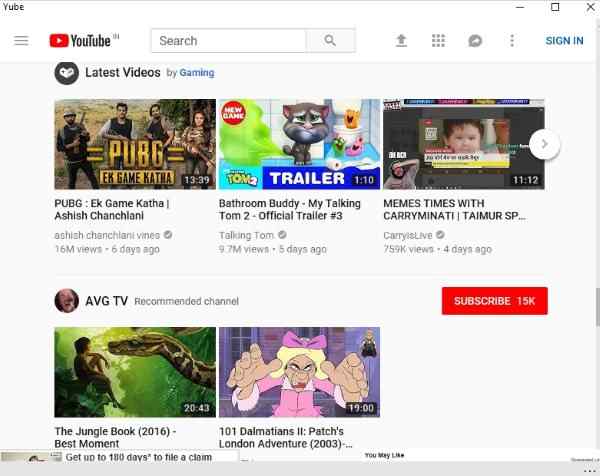Subscribe to AVG TV channel
The image size is (600, 476).
tap(494, 301)
